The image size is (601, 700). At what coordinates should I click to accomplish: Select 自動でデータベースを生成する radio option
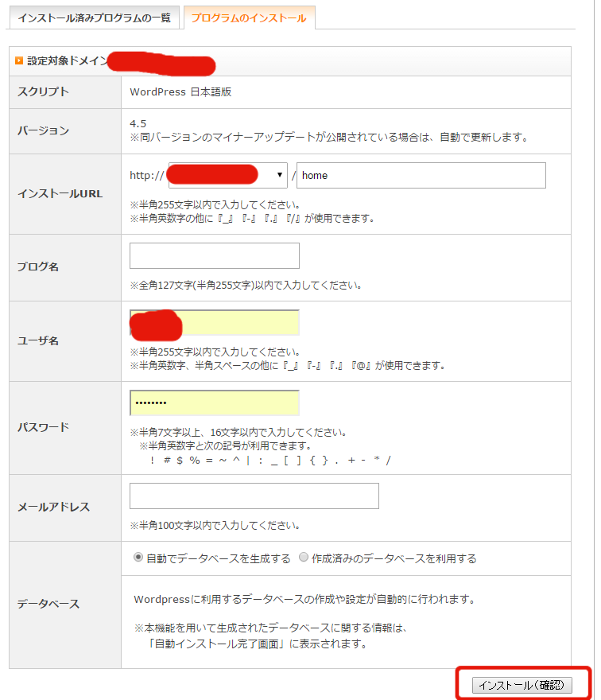[138, 558]
